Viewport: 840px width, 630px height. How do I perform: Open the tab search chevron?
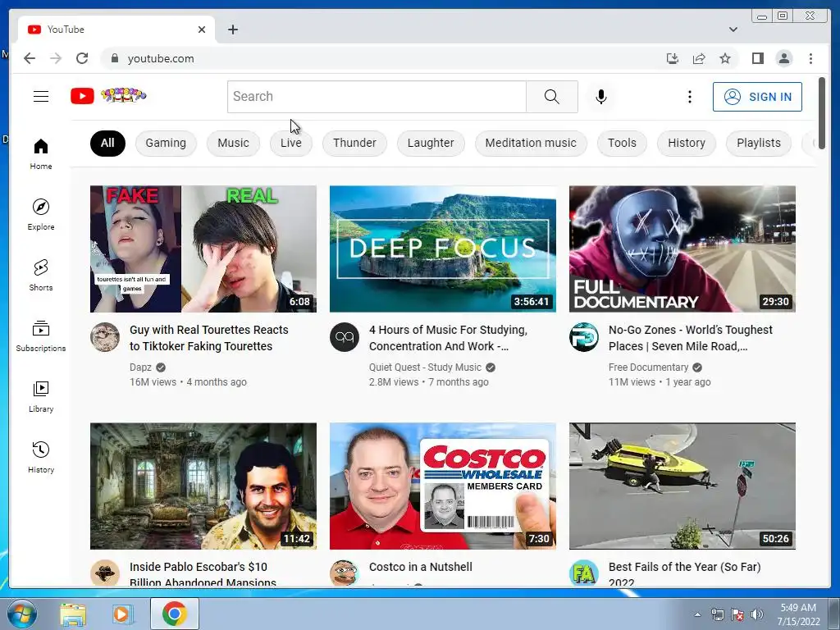click(x=733, y=30)
